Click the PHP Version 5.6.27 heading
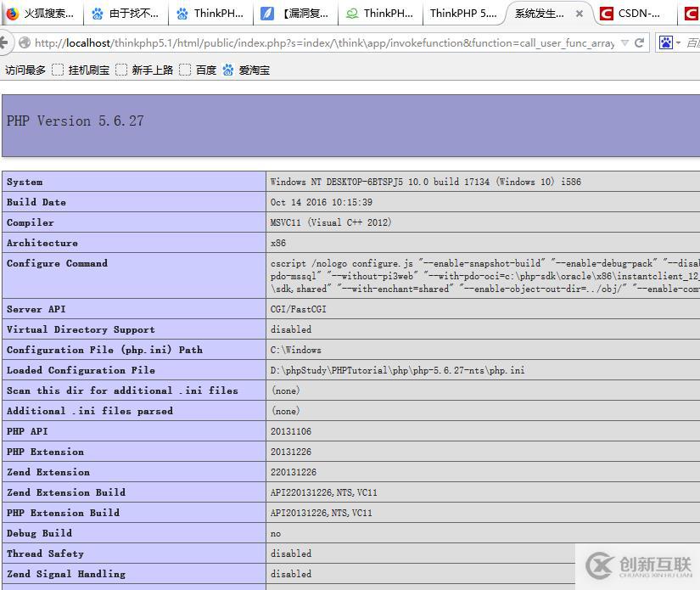Screen dimensions: 700x590 pos(75,121)
